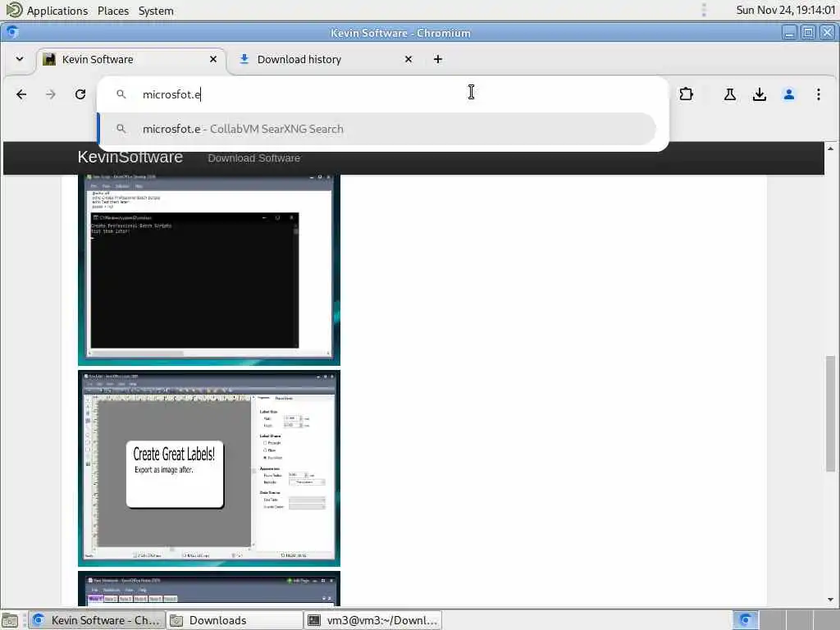Image resolution: width=840 pixels, height=630 pixels.
Task: Click the clock in the top panel
Action: click(x=785, y=10)
